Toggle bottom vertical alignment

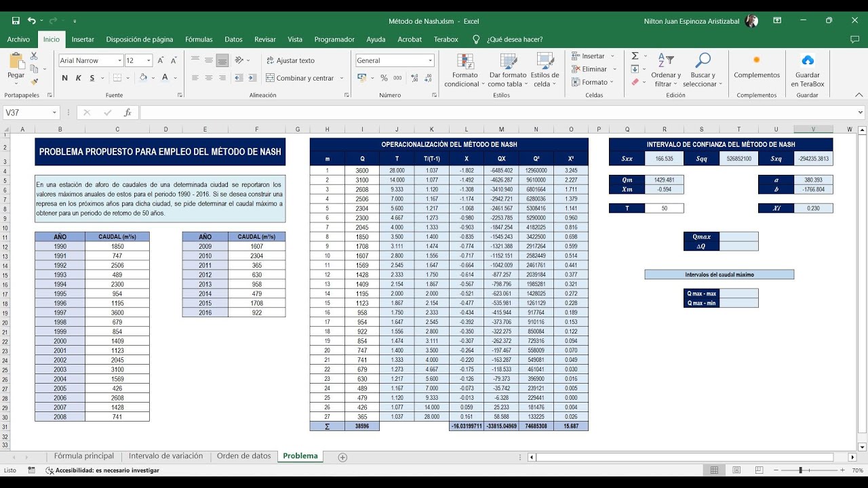coord(222,60)
